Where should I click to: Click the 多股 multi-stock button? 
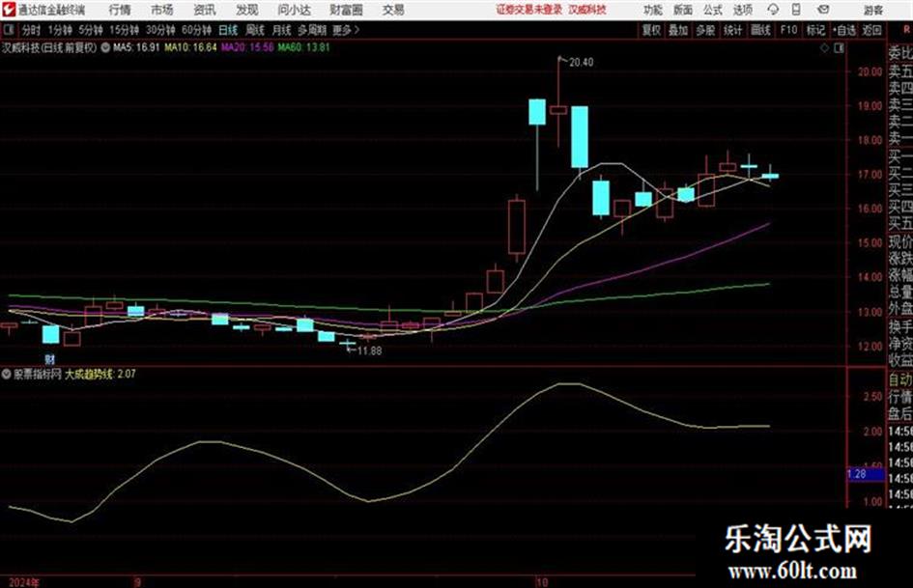705,30
